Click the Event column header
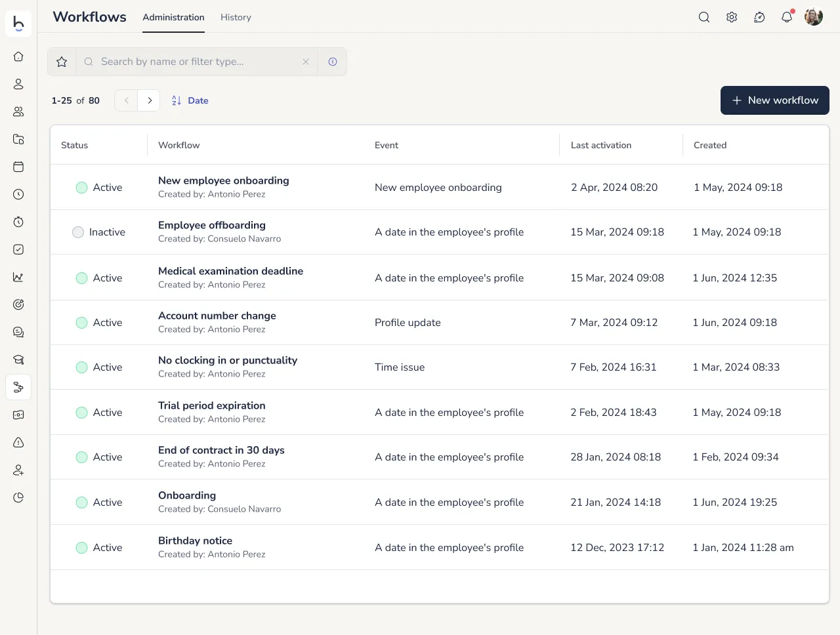Viewport: 840px width, 635px height. pos(387,145)
